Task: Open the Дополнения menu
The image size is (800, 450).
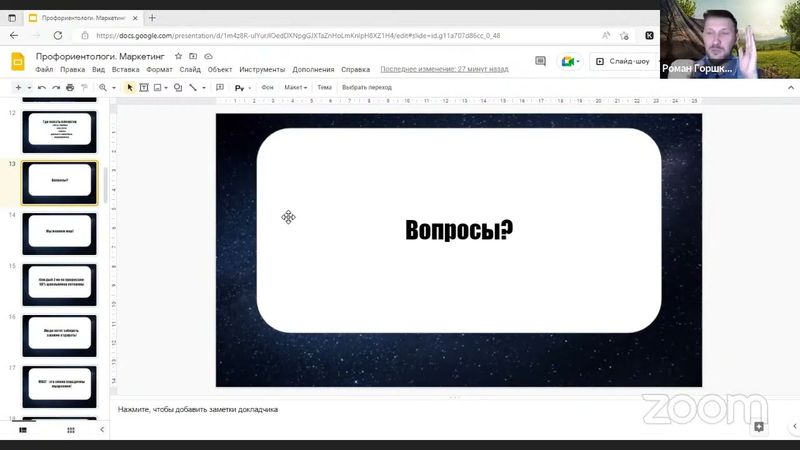Action: coord(313,69)
